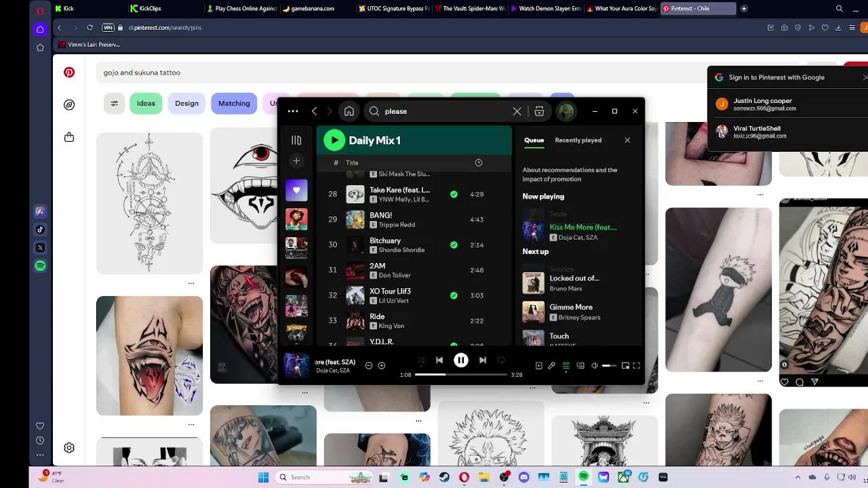The image size is (868, 488).
Task: Toggle saved checkmark on Take Kare
Action: [x=454, y=195]
